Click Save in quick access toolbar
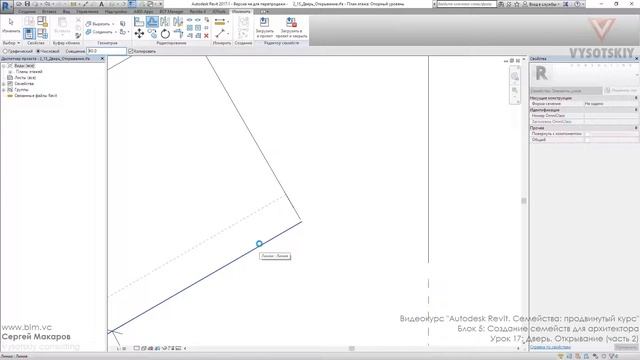Image resolution: width=640 pixels, height=360 pixels. (x=27, y=4)
